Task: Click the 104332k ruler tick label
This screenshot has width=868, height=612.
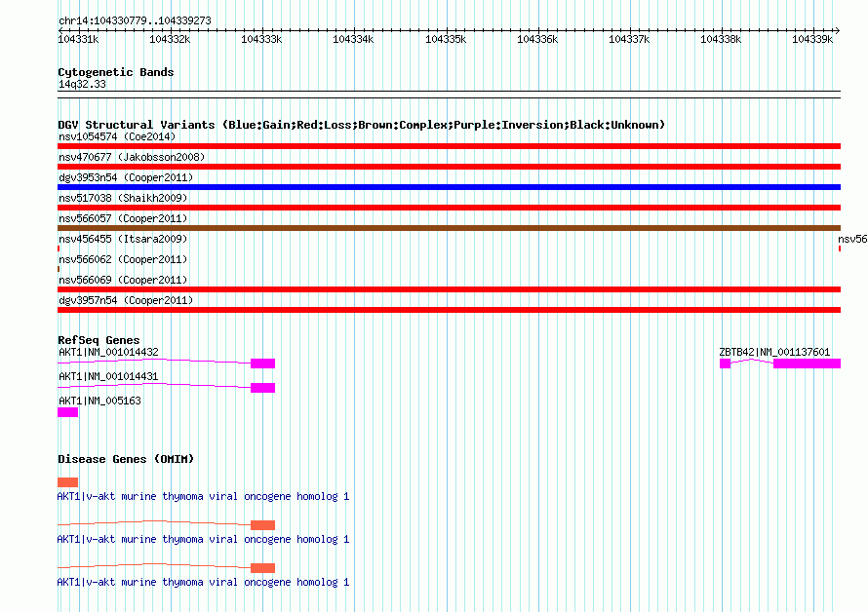Action: coord(170,39)
